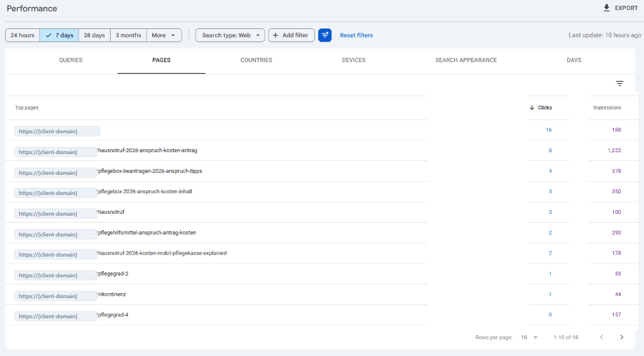
Task: Go to next page arrow
Action: coord(621,337)
